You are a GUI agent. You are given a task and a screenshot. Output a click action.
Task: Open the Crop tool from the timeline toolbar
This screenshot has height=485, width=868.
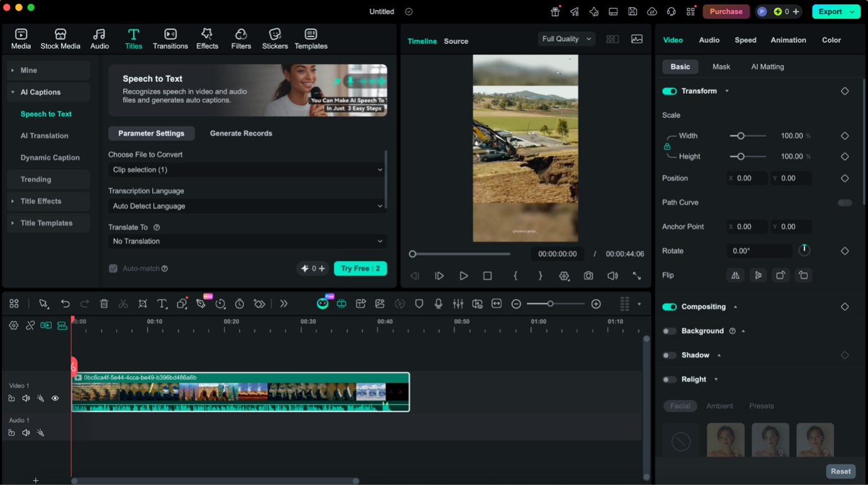coord(142,304)
